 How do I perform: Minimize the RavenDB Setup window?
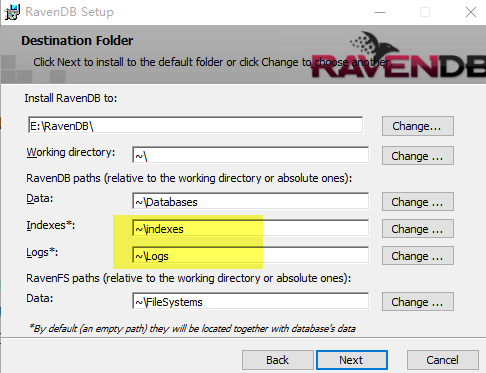click(x=380, y=12)
